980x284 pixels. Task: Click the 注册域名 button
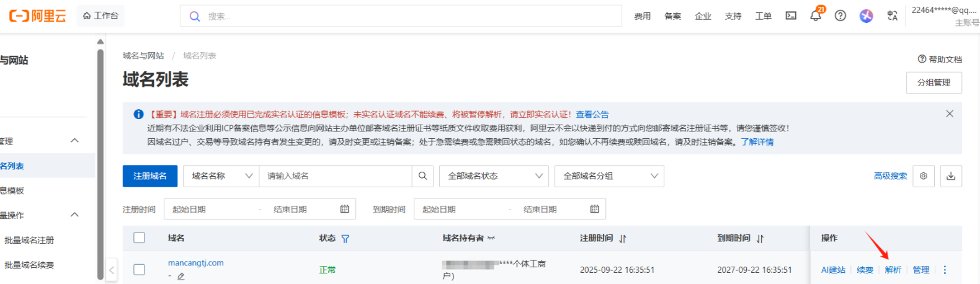150,176
